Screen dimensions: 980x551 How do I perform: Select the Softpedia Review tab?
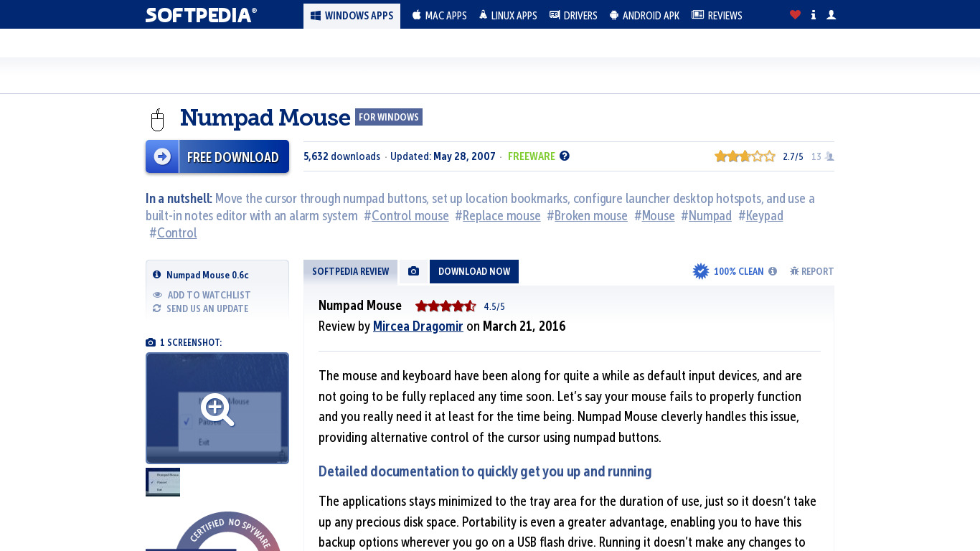(x=350, y=271)
